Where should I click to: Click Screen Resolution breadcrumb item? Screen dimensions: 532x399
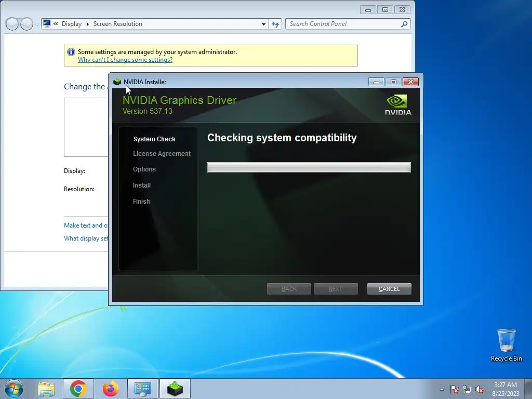[x=118, y=24]
